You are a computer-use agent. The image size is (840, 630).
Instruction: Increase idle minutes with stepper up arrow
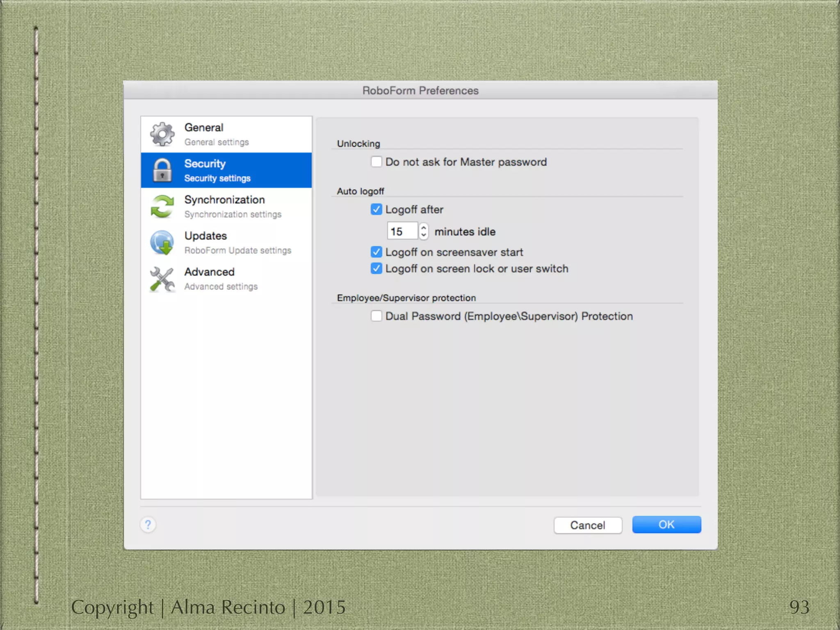(424, 227)
